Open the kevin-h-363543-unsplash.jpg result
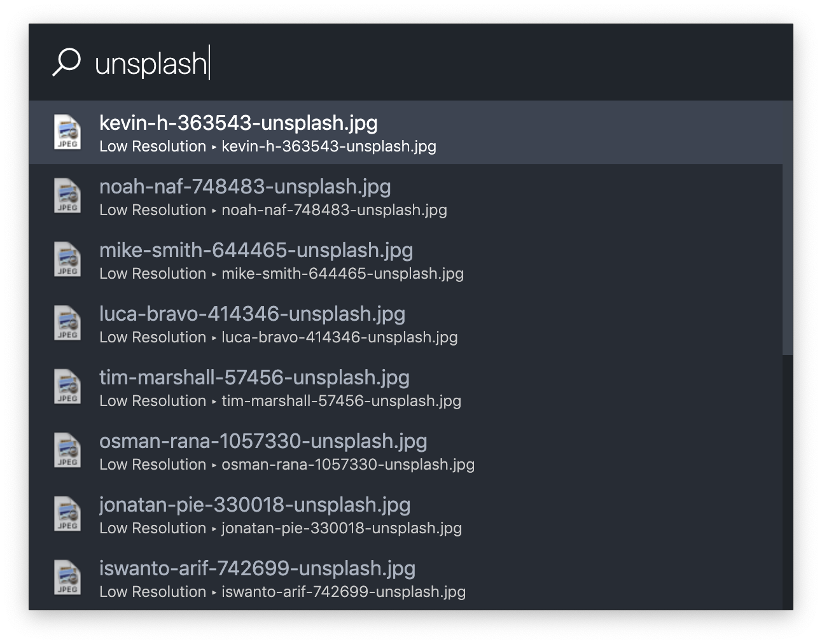Image resolution: width=822 pixels, height=644 pixels. 405,132
